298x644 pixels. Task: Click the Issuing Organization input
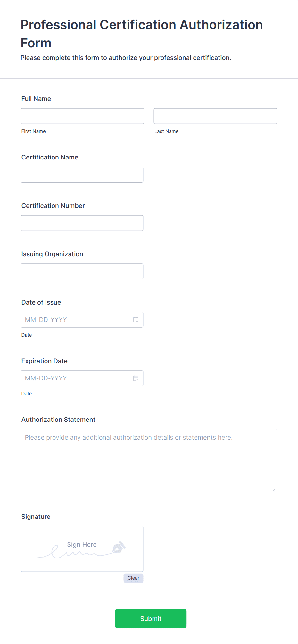click(x=82, y=271)
